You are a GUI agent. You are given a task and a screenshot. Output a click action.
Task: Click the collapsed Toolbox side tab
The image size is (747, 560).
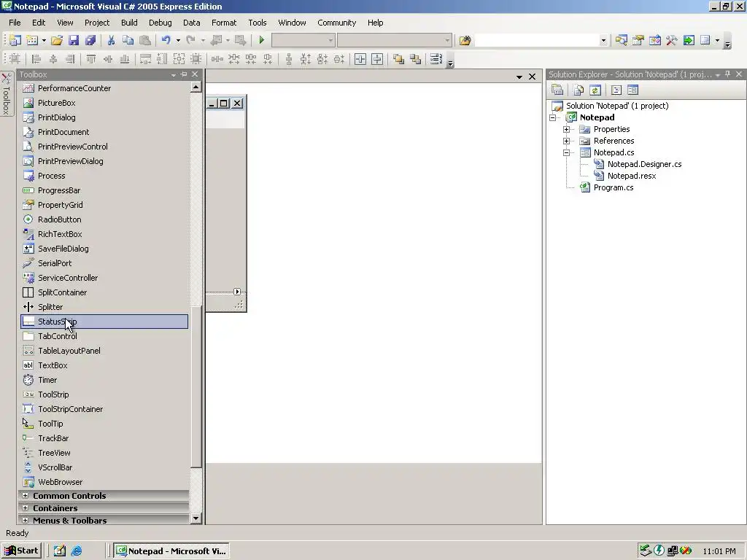tap(6, 93)
